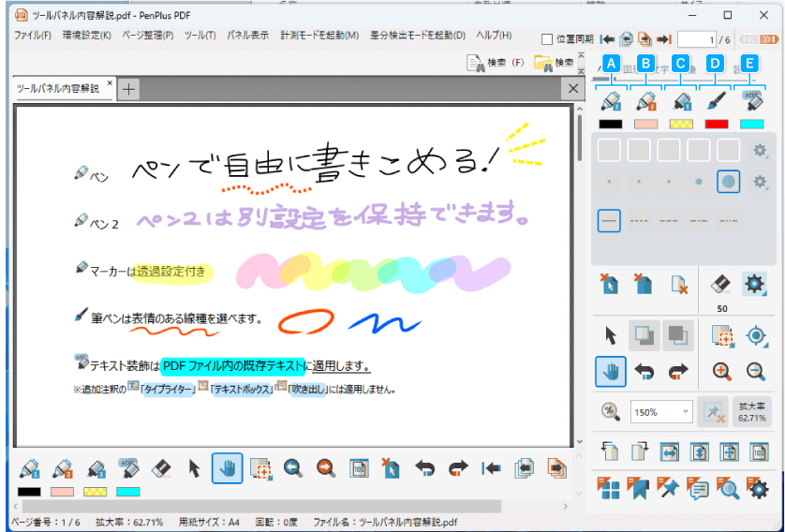Enable the 位置同期 checkbox

548,38
